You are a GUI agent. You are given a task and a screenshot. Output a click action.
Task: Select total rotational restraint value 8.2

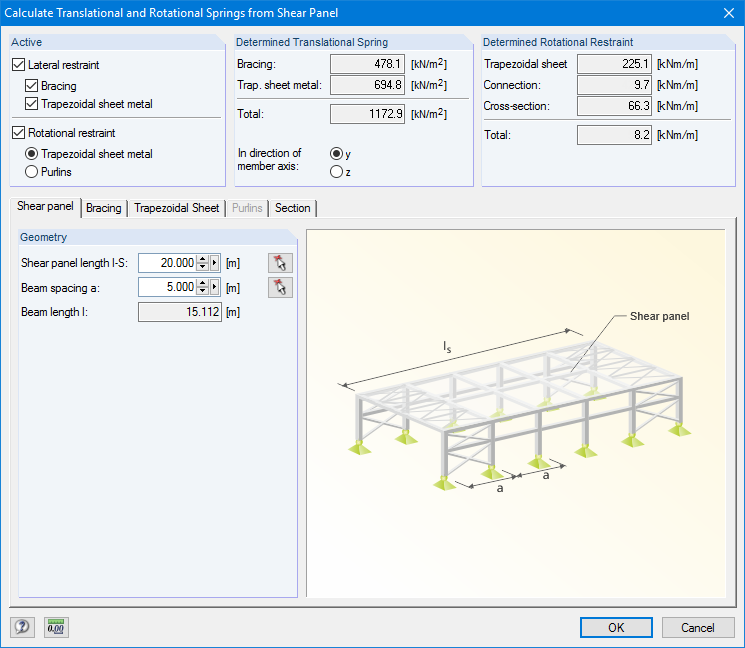click(x=614, y=135)
